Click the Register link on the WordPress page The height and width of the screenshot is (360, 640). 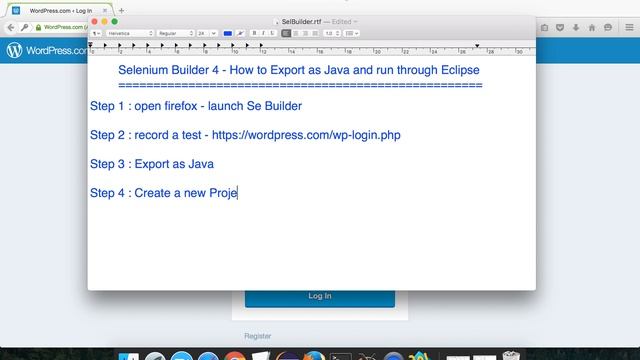[258, 336]
